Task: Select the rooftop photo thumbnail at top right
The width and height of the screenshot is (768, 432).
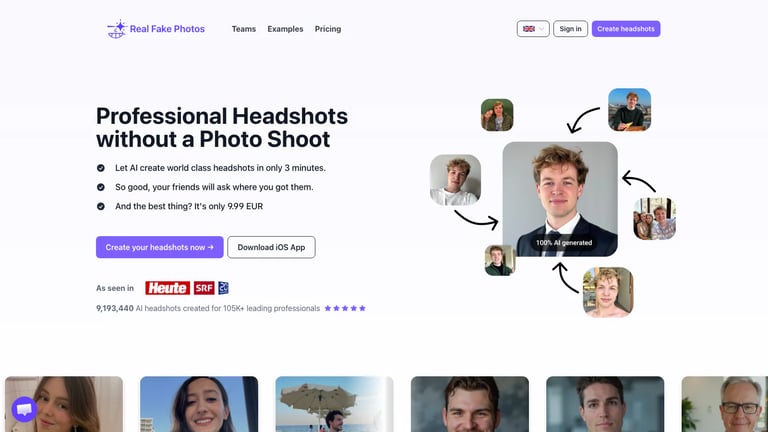Action: coord(629,110)
